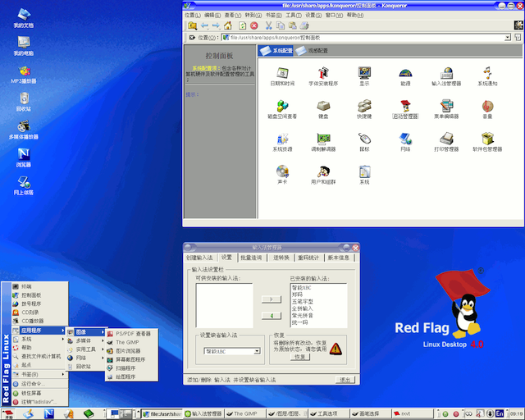Click the Home button in Konqueror toolbar
Image resolution: width=525 pixels, height=420 pixels.
(x=228, y=25)
